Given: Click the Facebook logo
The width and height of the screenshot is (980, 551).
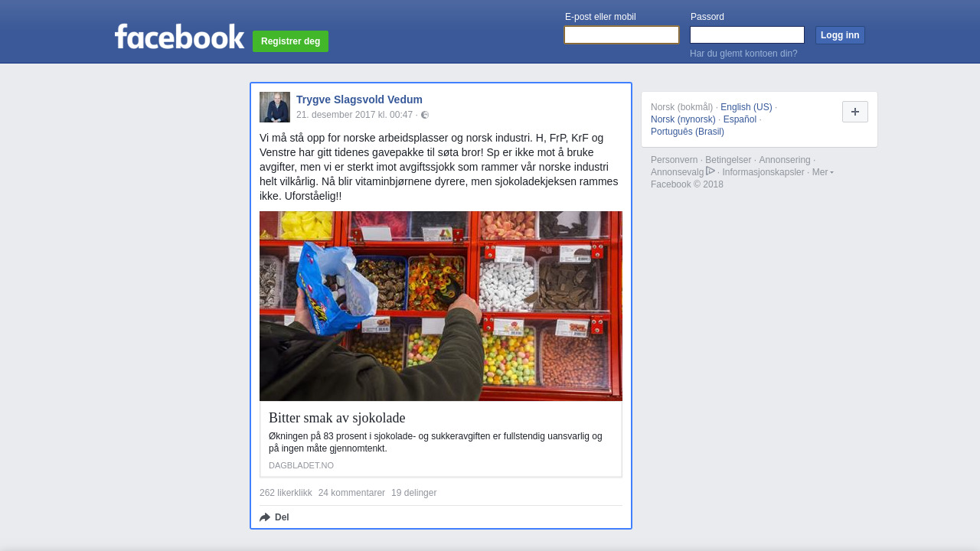Looking at the screenshot, I should pos(179,36).
